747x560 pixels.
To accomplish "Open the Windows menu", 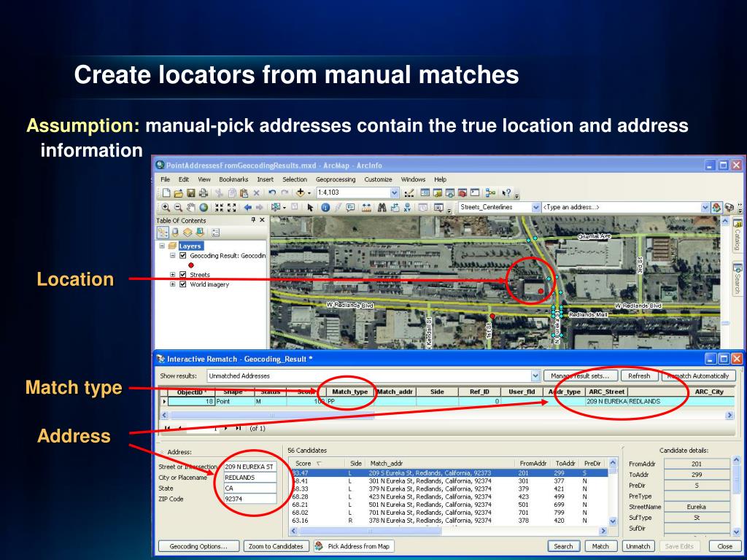I will 413,179.
